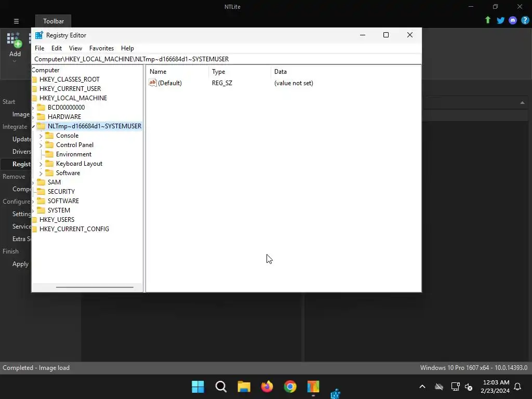The width and height of the screenshot is (532, 399).
Task: Select the SYSTEM key
Action: 59,210
